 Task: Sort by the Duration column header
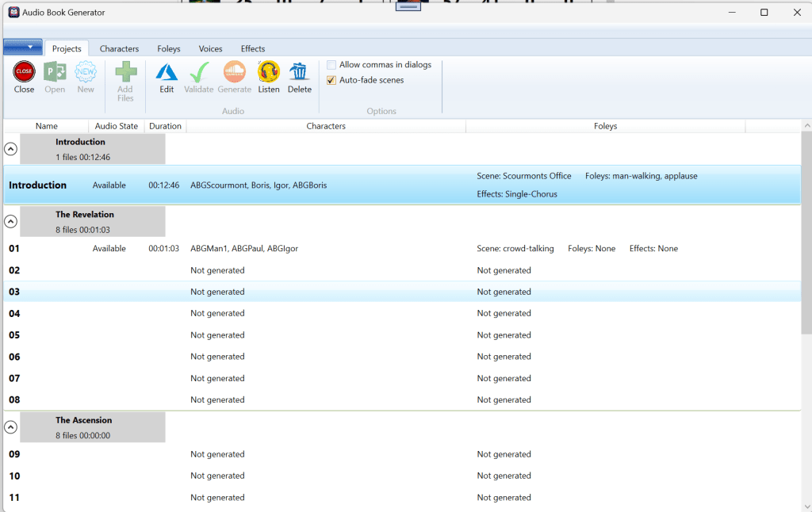pos(165,126)
